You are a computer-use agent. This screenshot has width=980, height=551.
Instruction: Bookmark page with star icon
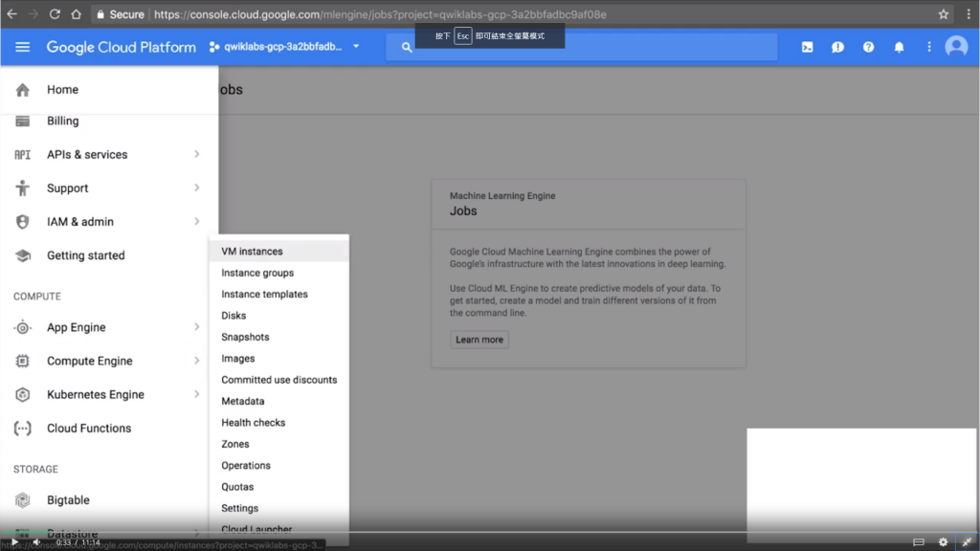pyautogui.click(x=943, y=13)
